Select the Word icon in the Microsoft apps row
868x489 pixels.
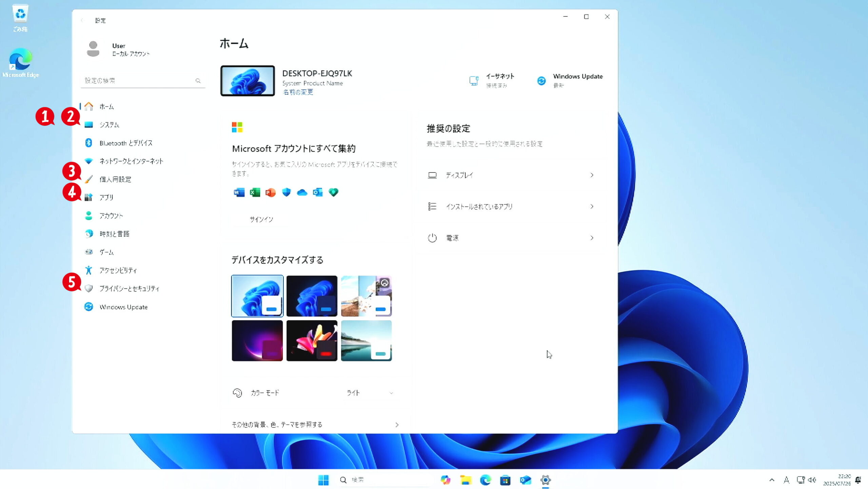tap(239, 192)
